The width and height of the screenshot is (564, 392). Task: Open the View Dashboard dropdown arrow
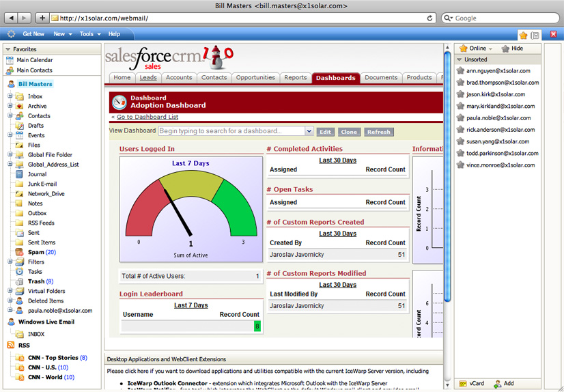[309, 132]
